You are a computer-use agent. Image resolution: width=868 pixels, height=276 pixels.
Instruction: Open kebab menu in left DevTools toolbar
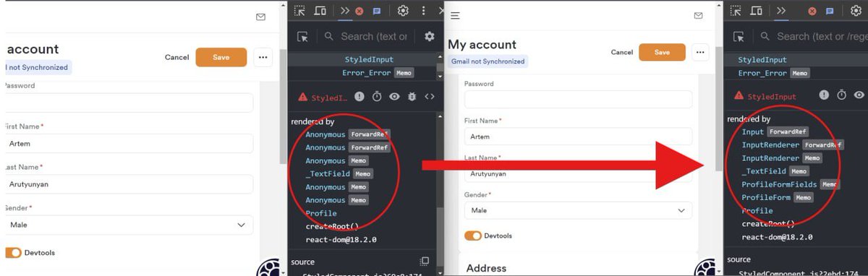pos(423,11)
